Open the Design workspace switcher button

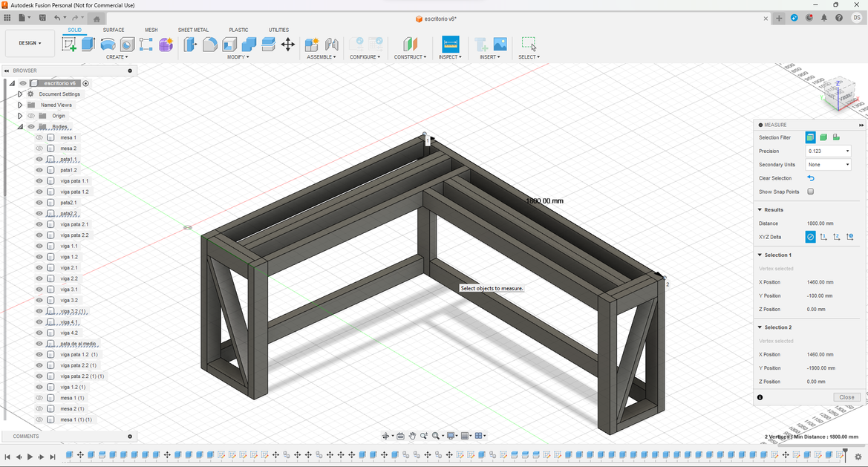pos(30,43)
